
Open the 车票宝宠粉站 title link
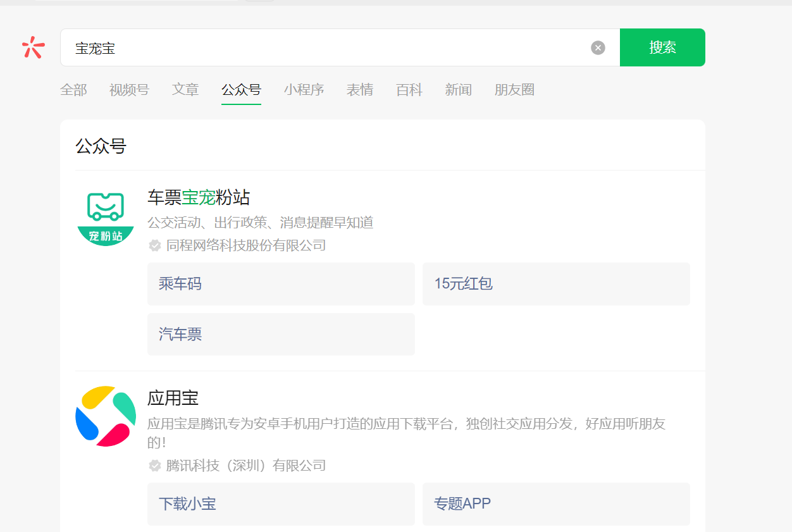(x=199, y=197)
